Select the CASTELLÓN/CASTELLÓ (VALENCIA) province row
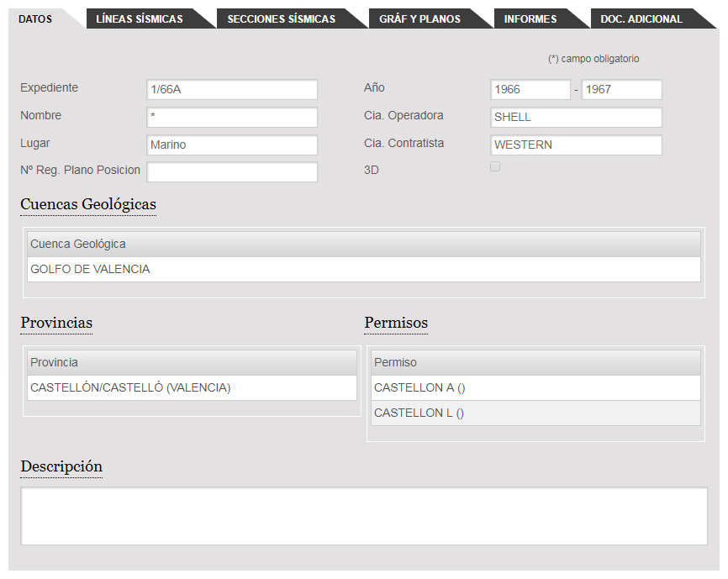 (x=192, y=387)
